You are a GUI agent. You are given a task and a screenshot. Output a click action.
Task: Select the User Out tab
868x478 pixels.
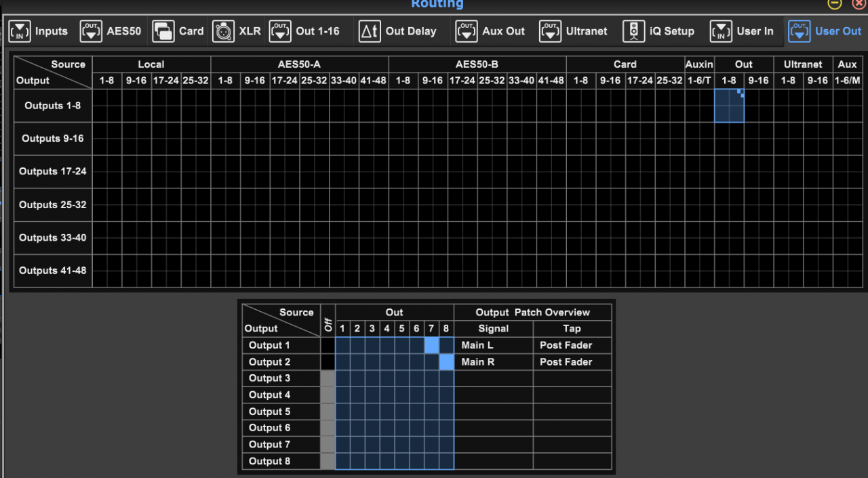825,31
